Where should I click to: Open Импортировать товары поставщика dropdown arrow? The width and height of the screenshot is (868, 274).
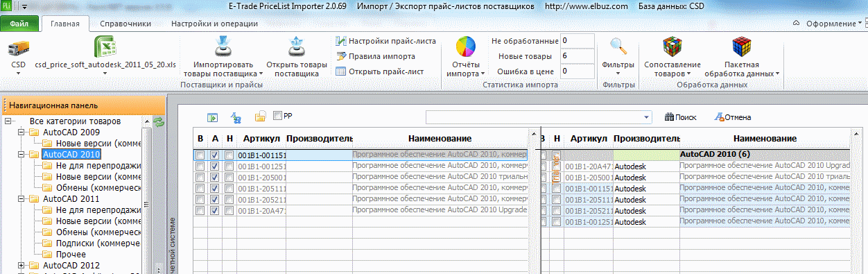coord(261,73)
